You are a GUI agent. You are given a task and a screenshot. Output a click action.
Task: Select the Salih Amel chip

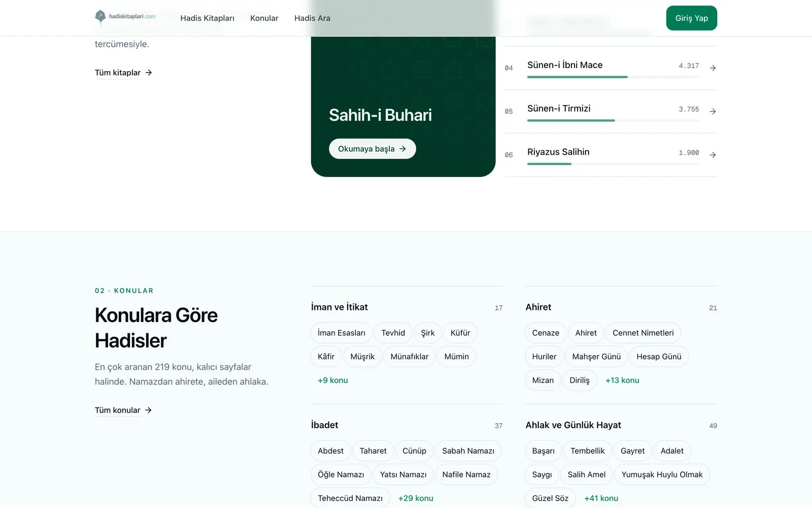tap(587, 474)
